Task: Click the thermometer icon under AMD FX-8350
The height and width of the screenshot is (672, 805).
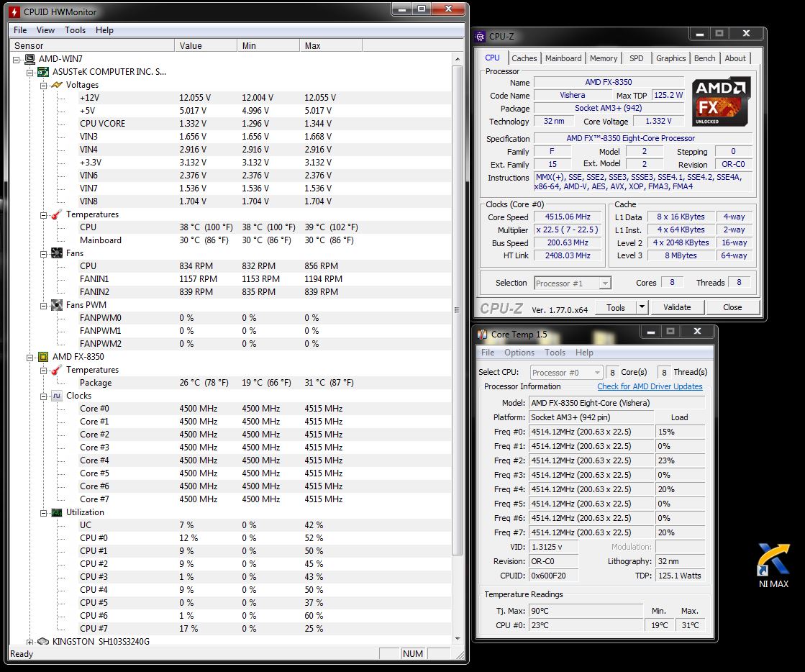Action: click(57, 370)
